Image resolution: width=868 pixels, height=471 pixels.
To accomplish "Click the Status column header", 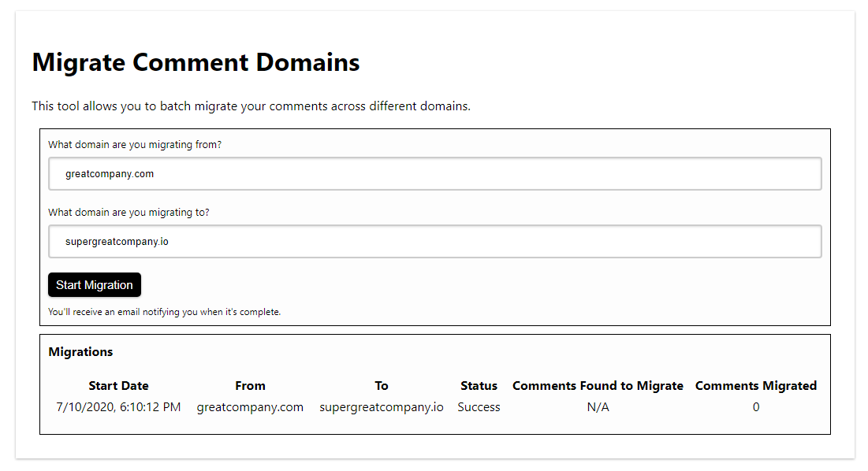I will pyautogui.click(x=479, y=386).
